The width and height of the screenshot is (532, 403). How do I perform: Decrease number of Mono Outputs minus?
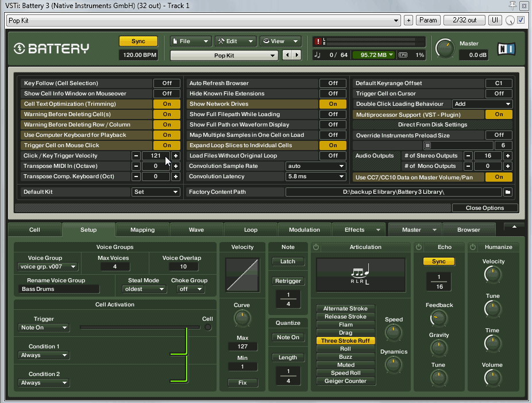point(468,166)
